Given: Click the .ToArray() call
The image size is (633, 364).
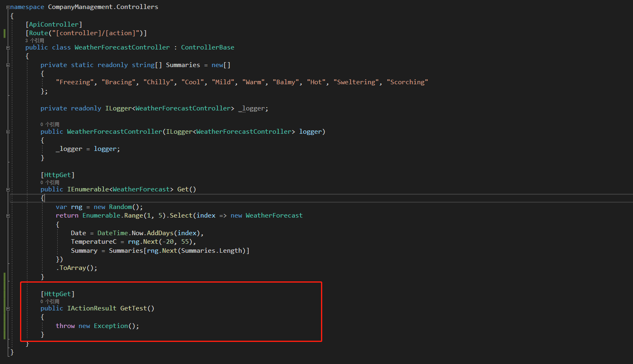Looking at the screenshot, I should (76, 268).
